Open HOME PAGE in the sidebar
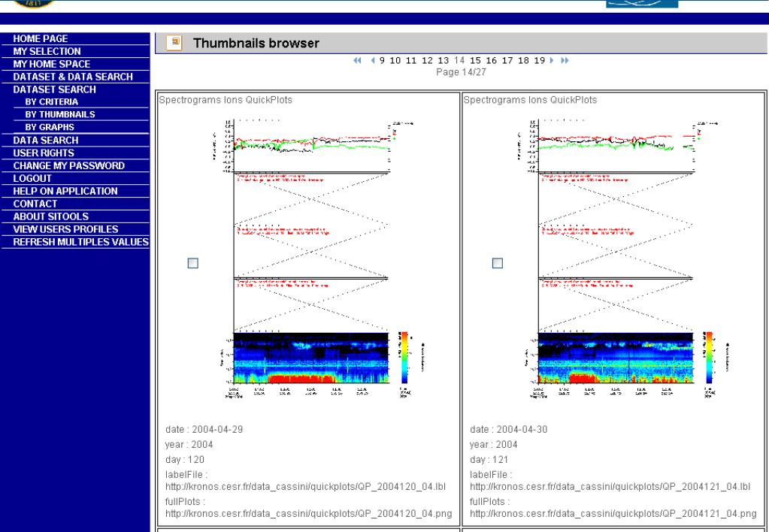 pos(41,39)
